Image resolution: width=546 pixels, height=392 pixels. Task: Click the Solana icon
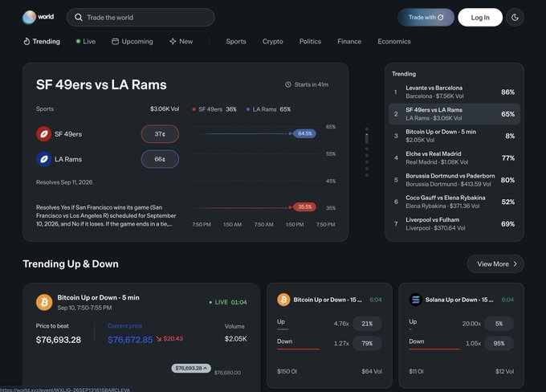click(x=415, y=300)
